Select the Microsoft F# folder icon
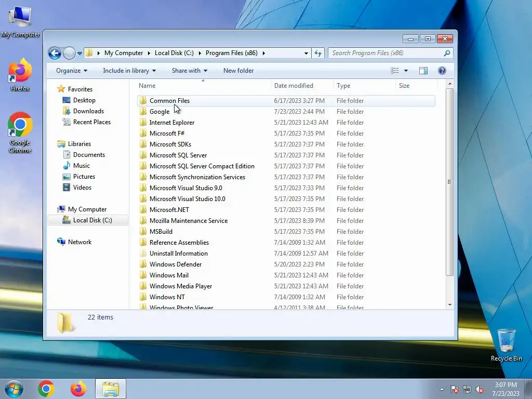This screenshot has height=399, width=532. click(143, 133)
